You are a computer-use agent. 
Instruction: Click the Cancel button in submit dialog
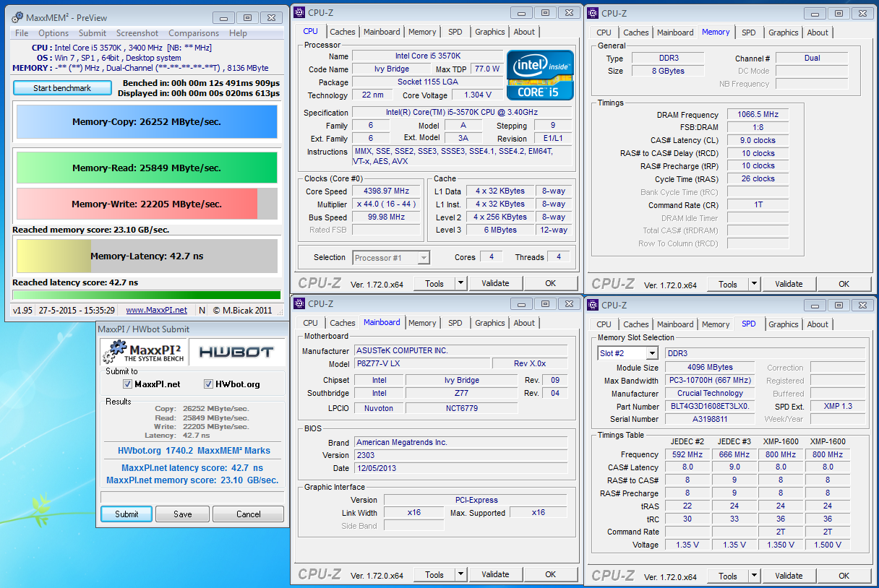pyautogui.click(x=248, y=514)
